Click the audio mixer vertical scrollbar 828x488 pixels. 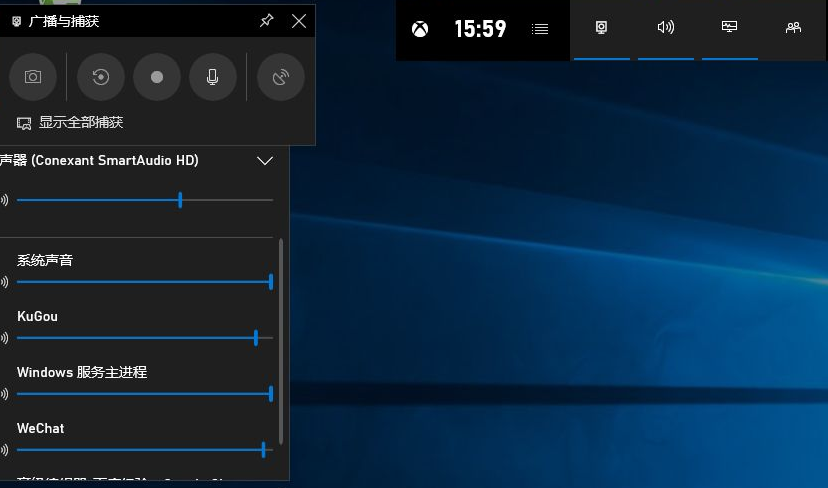tap(282, 340)
